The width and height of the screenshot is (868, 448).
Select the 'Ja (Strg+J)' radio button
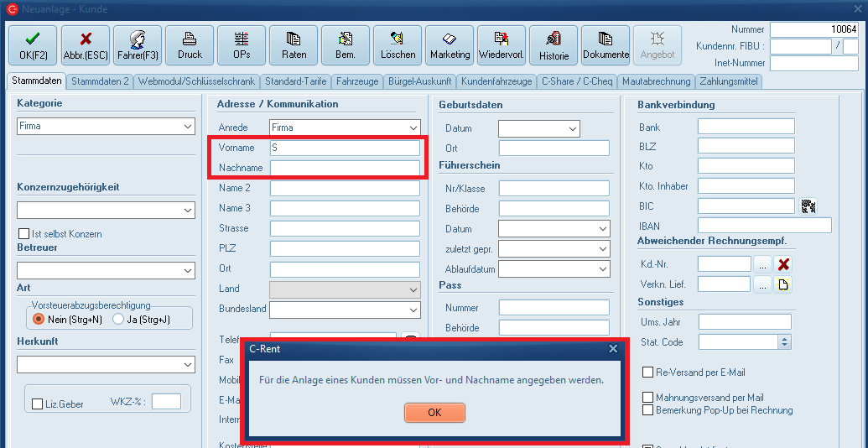(x=118, y=319)
